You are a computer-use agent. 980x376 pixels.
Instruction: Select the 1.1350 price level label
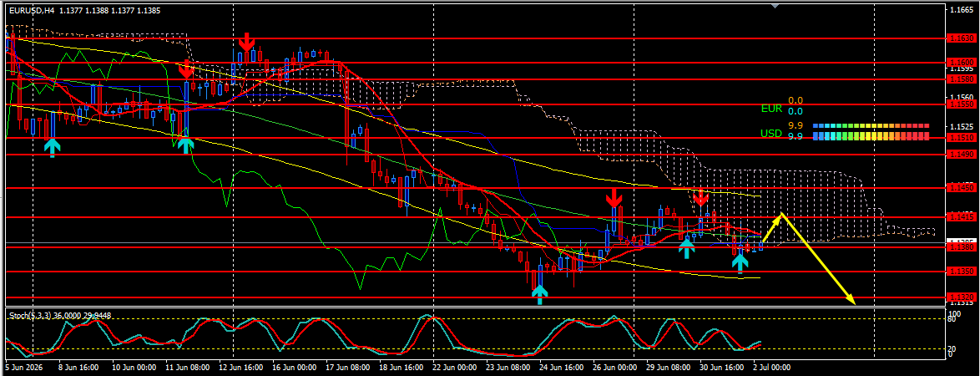point(962,272)
